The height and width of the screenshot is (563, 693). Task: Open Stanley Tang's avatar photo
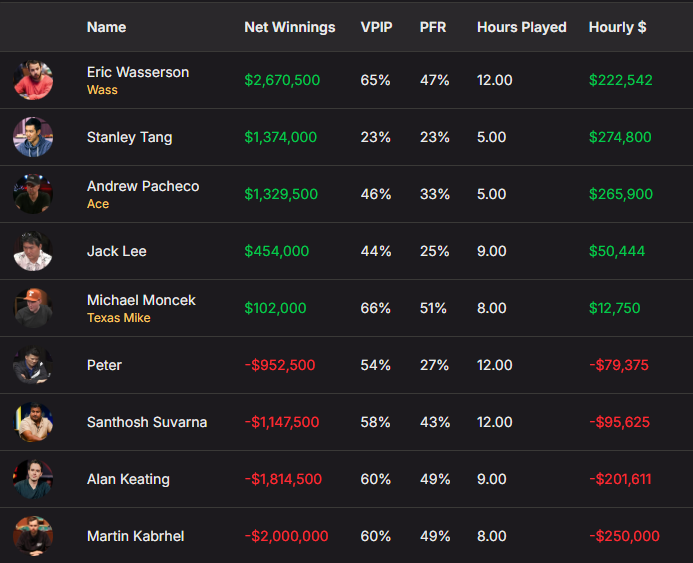click(x=33, y=137)
